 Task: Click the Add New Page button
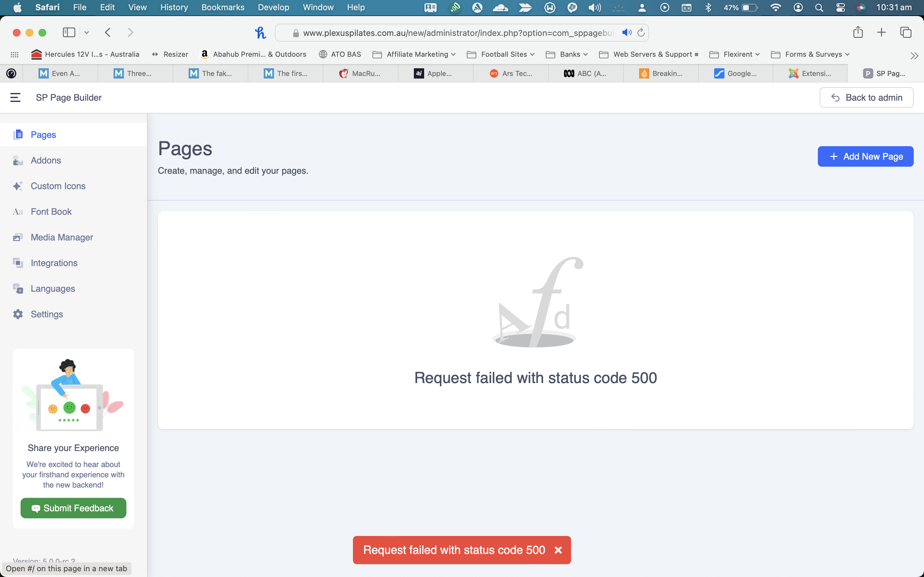865,156
